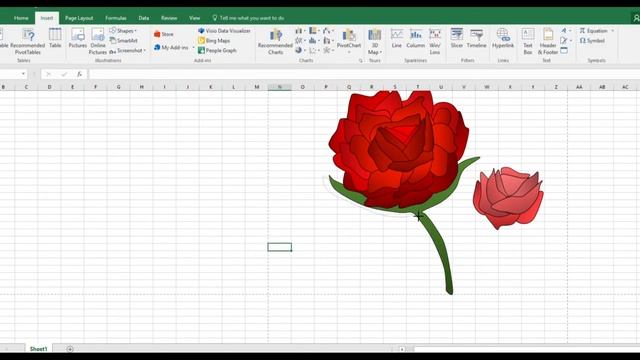Open the PivotChart dropdown
Screen dimensions: 640x360
click(x=349, y=41)
